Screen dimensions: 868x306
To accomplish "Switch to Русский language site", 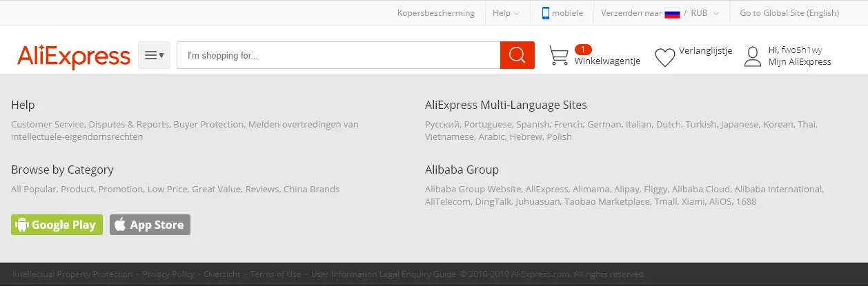I will pos(442,124).
